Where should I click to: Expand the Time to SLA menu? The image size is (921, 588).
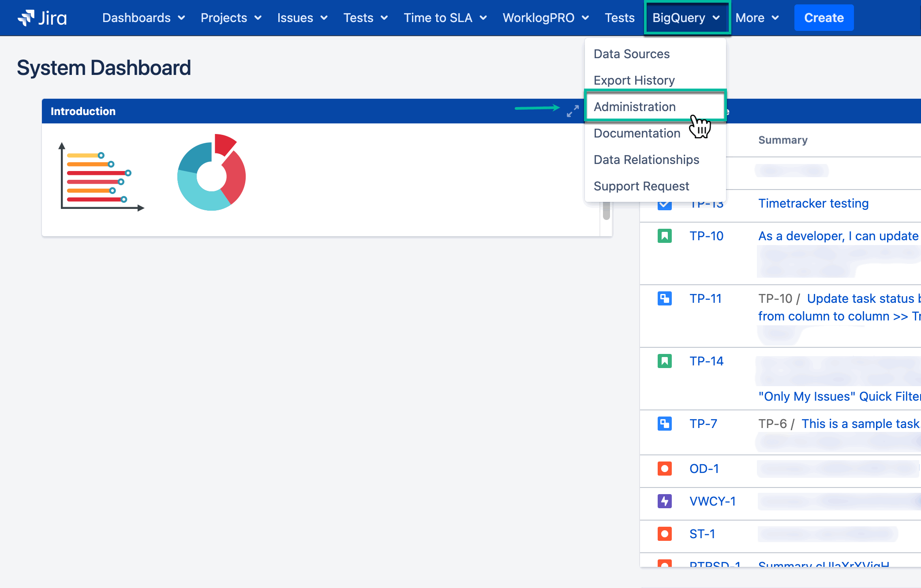438,18
